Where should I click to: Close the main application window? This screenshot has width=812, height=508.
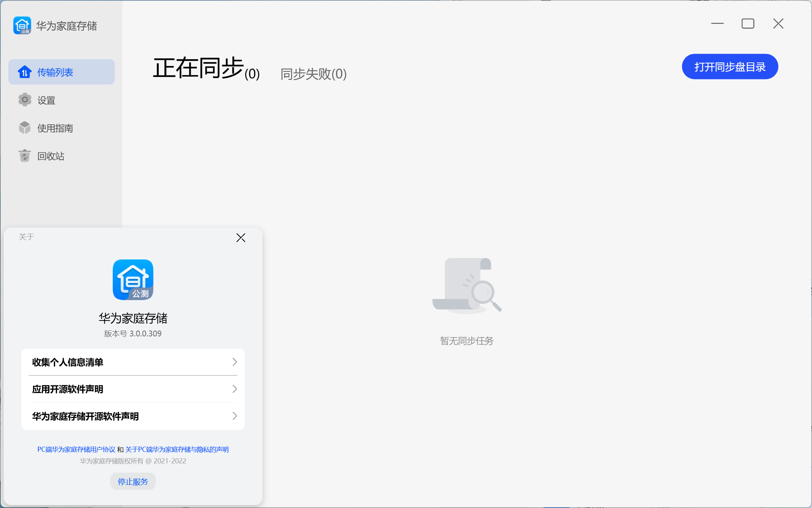[778, 24]
